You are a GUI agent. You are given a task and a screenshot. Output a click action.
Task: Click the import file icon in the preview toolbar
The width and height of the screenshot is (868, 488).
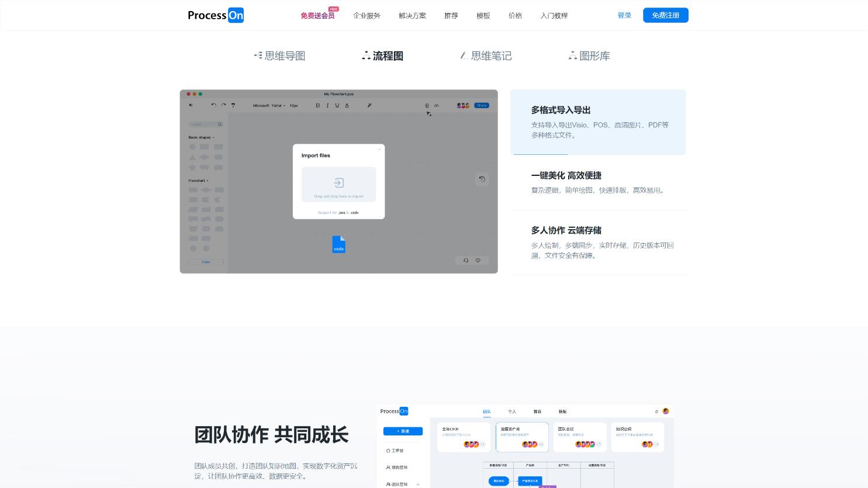click(427, 105)
